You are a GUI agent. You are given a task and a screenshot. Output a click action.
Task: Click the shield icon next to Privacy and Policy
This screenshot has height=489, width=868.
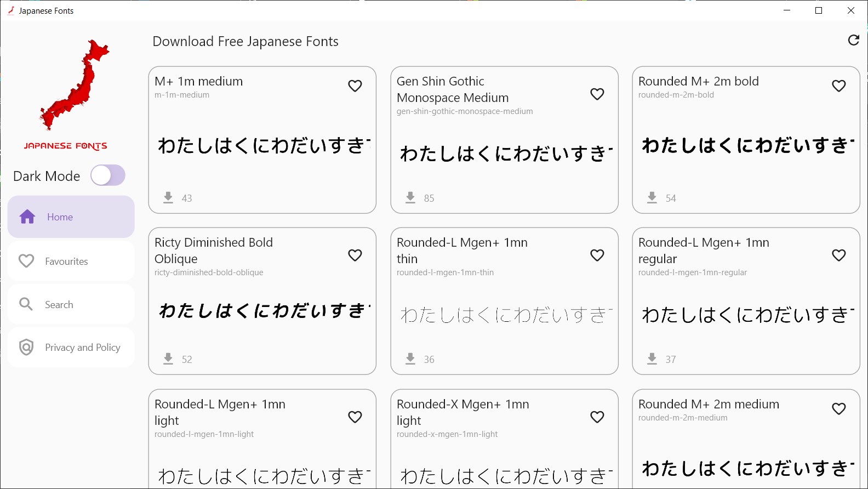pyautogui.click(x=26, y=347)
